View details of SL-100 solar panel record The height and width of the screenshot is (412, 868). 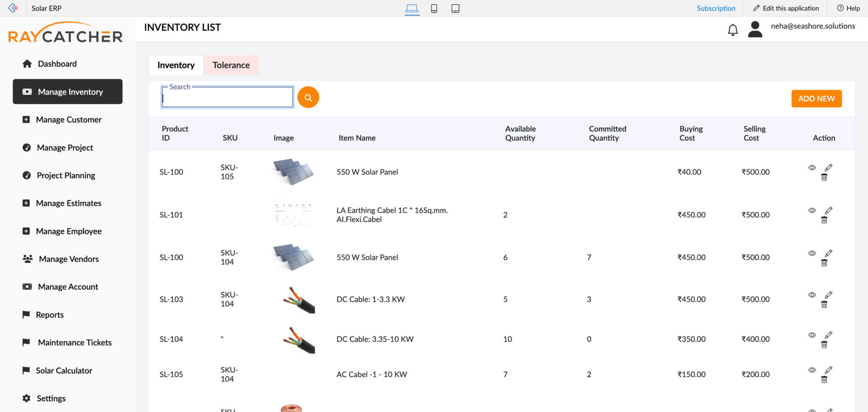tap(812, 167)
